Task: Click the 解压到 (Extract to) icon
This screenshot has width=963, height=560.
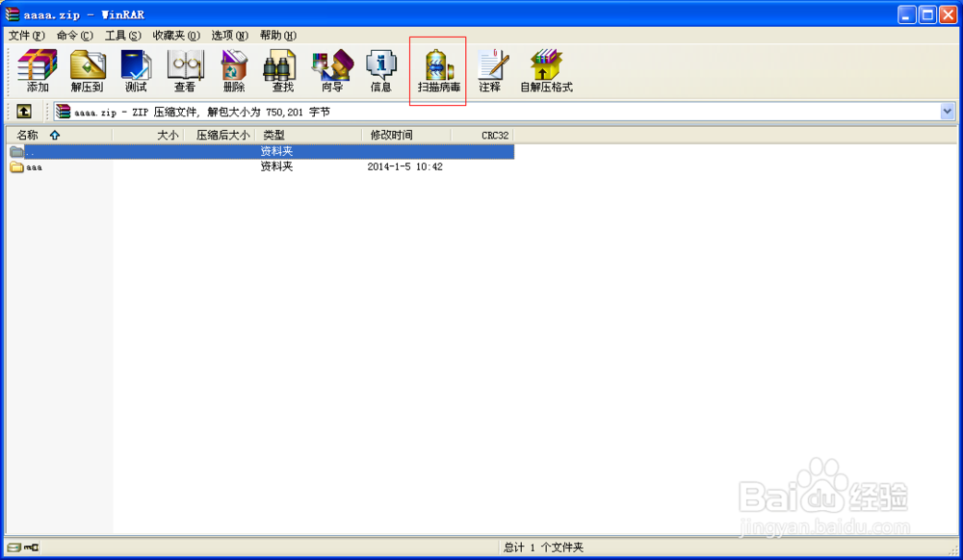Action: 88,70
